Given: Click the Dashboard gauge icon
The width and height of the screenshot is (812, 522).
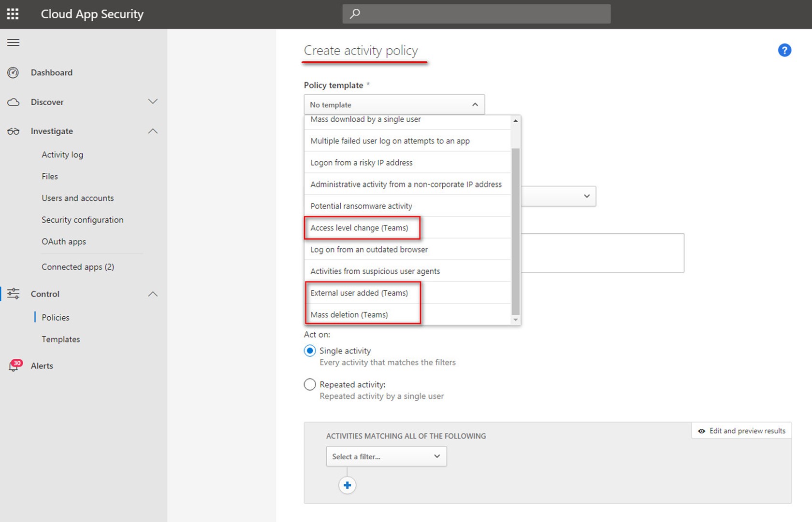Looking at the screenshot, I should 13,72.
